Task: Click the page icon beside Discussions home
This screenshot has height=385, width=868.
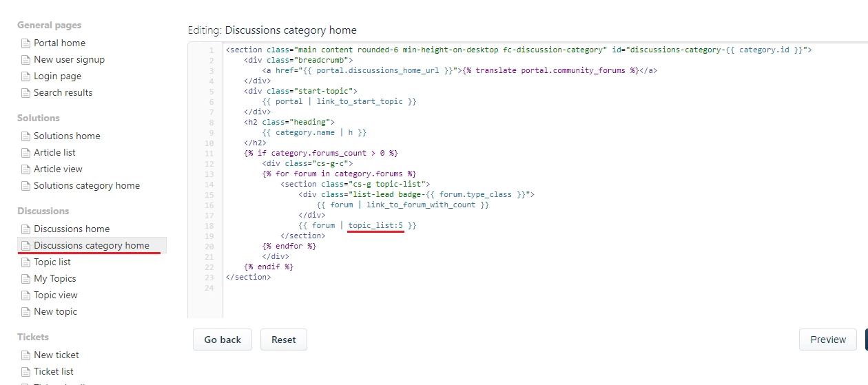Action: pyautogui.click(x=26, y=229)
